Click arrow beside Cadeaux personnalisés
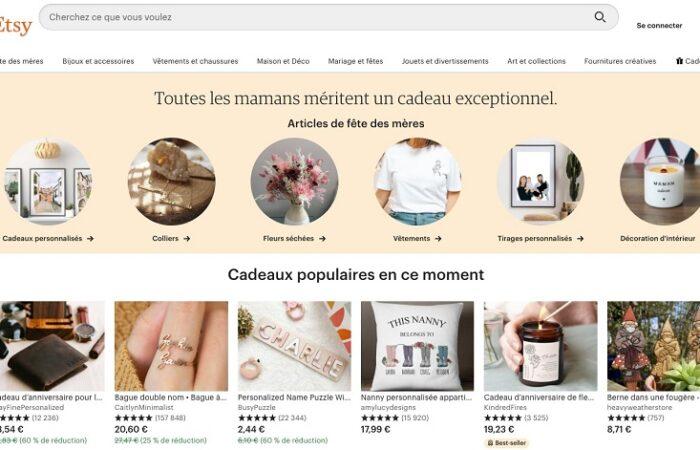The width and height of the screenshot is (700, 450). pyautogui.click(x=90, y=239)
